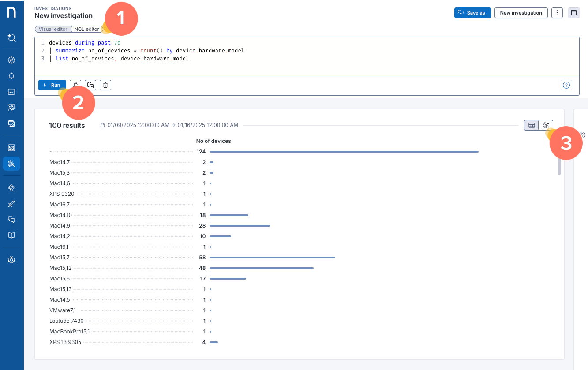Switch to the Visual editor tab
The height and width of the screenshot is (370, 588).
pos(52,29)
